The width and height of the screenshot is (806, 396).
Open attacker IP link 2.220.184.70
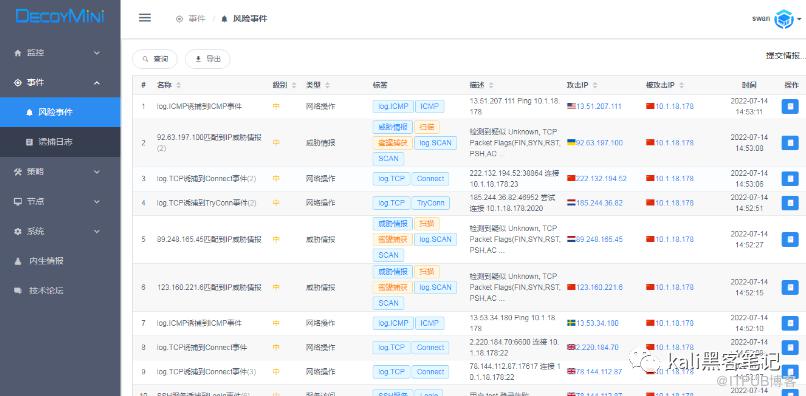pos(597,347)
